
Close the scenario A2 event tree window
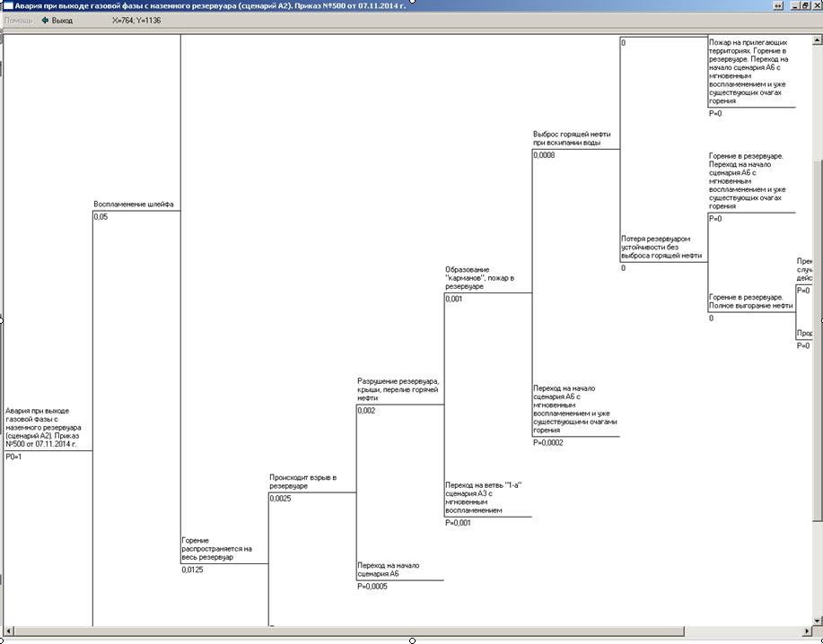[x=816, y=5]
